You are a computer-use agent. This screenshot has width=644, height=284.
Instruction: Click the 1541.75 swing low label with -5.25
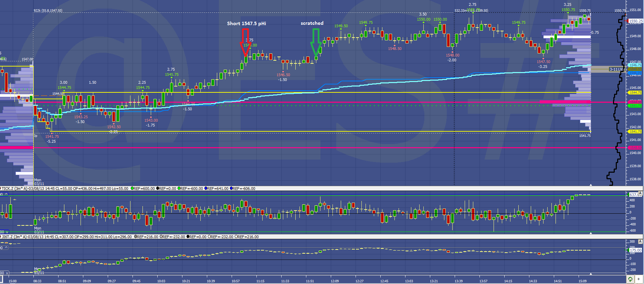[52, 136]
